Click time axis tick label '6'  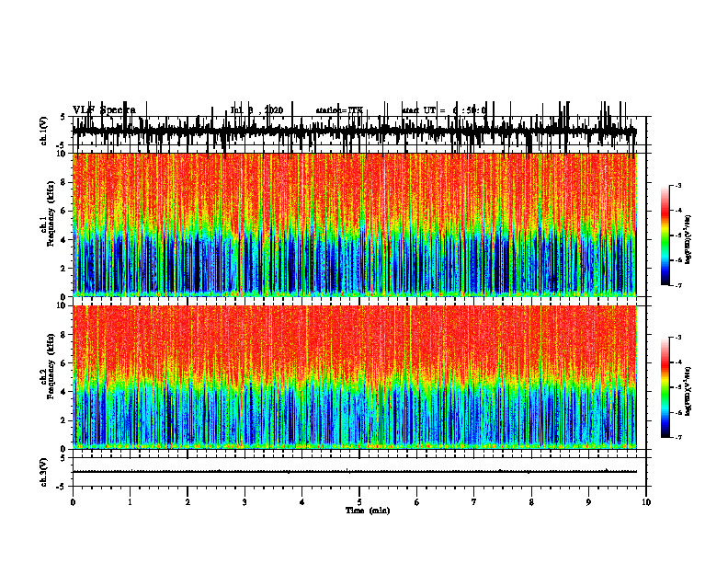click(417, 502)
